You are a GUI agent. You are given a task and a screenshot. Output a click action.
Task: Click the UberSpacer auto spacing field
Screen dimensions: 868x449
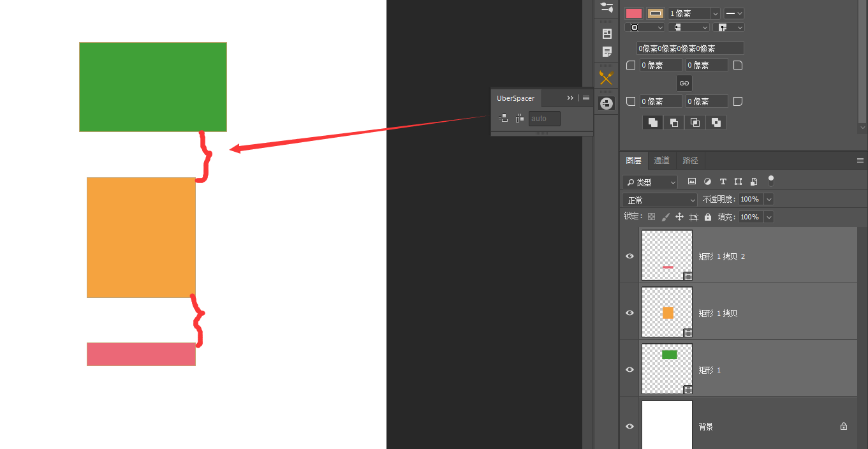tap(545, 119)
